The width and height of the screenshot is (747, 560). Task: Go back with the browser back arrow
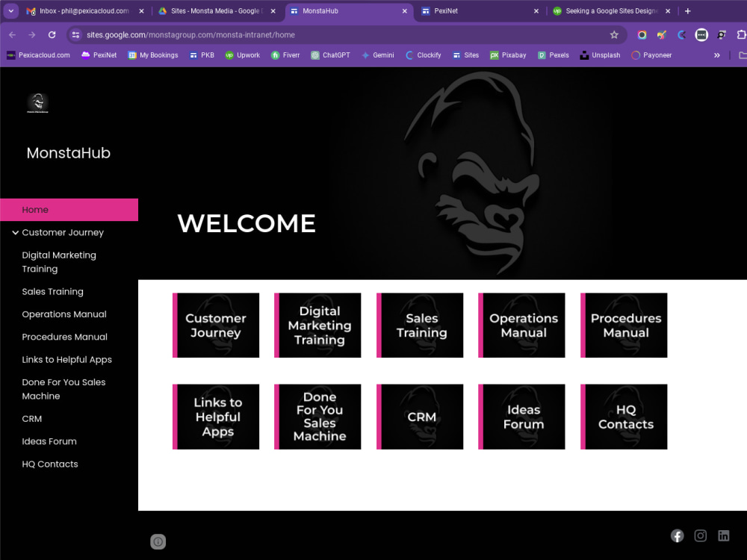click(13, 35)
